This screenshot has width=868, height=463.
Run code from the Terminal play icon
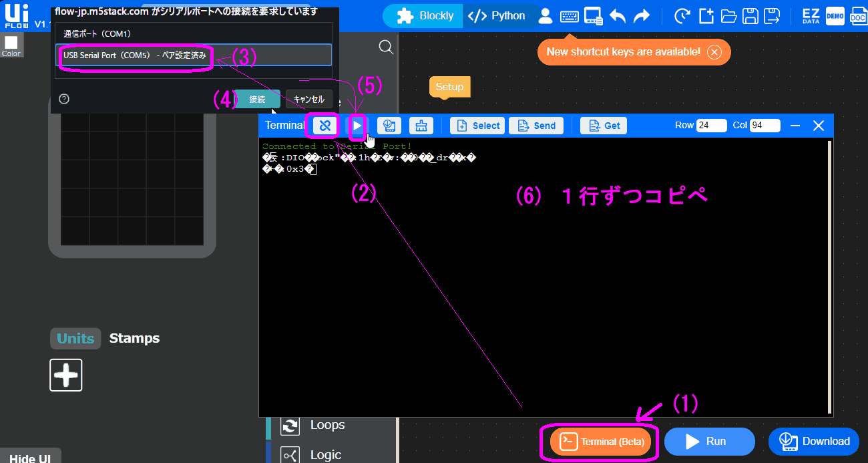(357, 126)
